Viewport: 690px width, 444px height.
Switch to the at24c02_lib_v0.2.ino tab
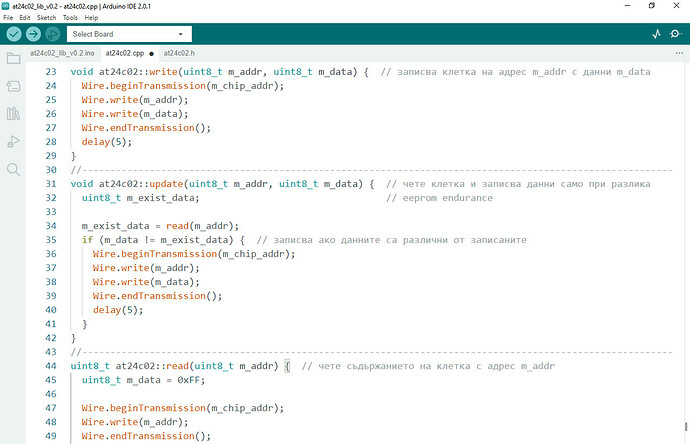point(63,53)
